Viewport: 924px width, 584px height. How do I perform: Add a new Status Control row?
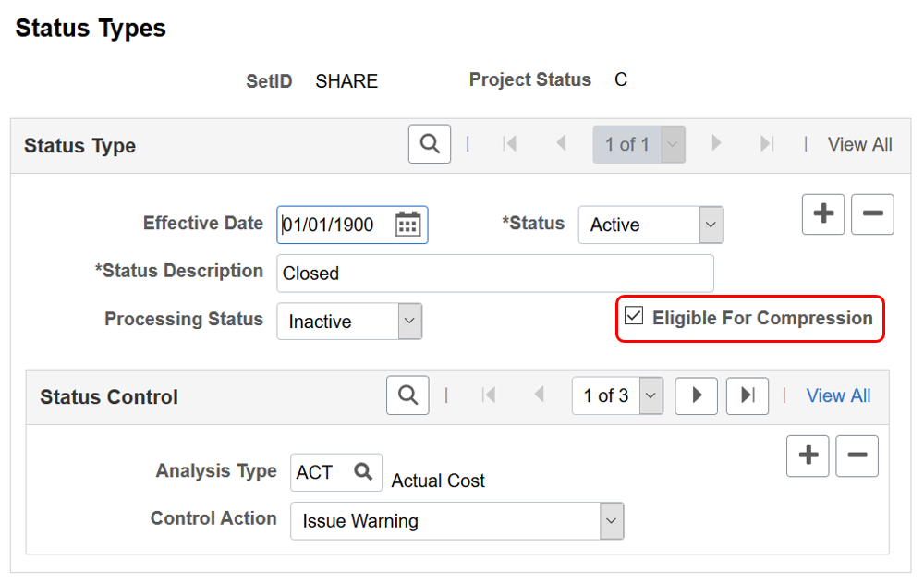click(x=808, y=456)
